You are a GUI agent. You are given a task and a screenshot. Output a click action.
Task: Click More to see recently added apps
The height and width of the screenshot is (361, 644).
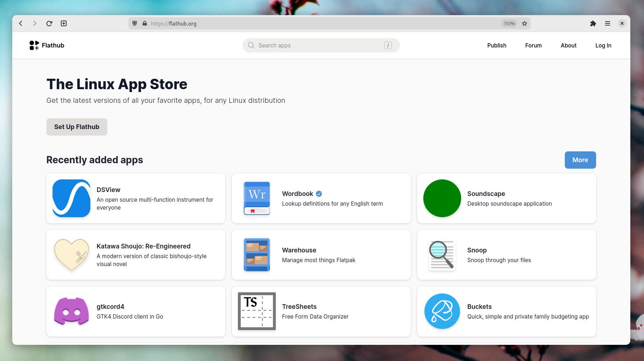tap(580, 160)
